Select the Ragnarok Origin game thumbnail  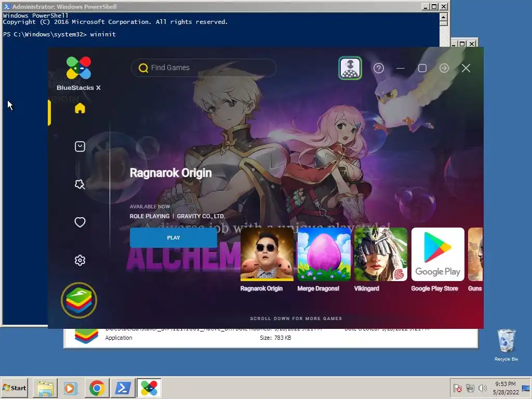pyautogui.click(x=267, y=254)
